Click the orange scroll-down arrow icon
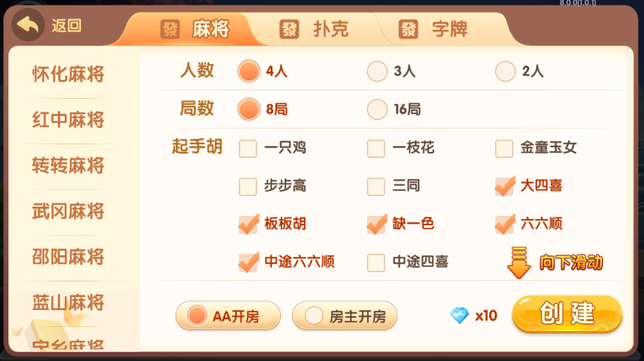Screen dimensions: 644x361 click(518, 262)
